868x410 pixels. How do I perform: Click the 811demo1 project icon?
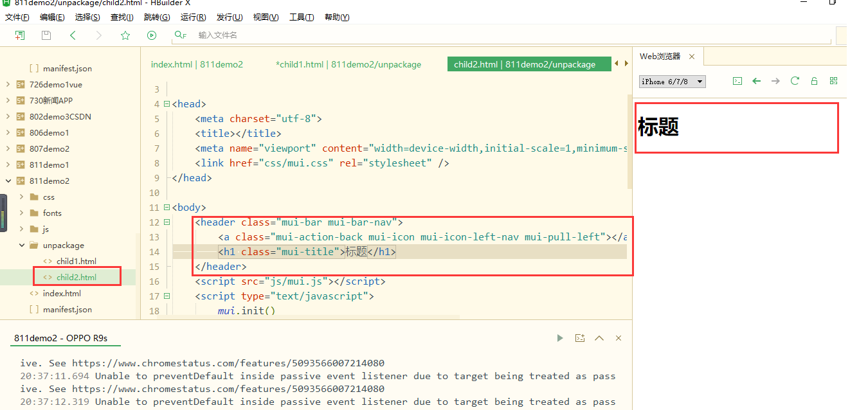click(21, 165)
